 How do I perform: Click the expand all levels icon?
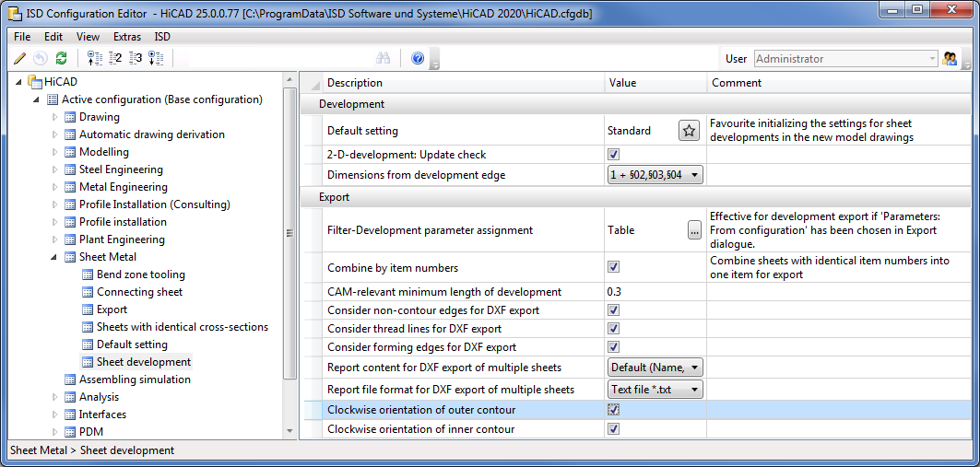tap(156, 59)
